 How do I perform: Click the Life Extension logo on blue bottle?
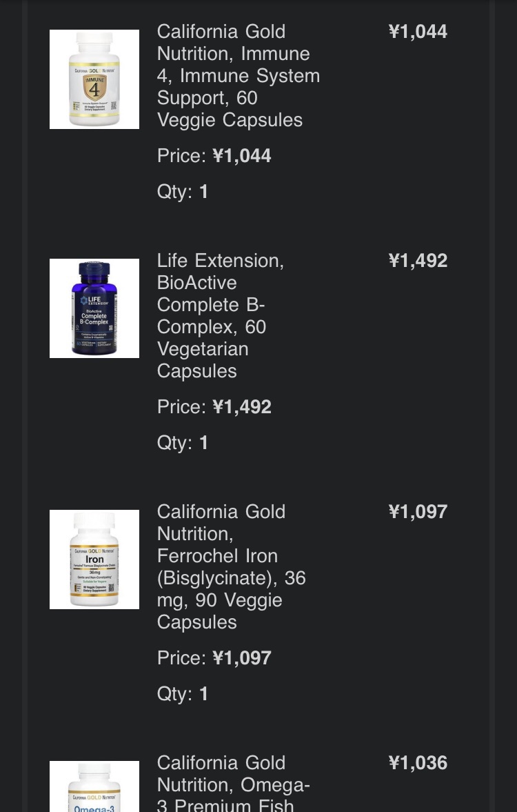pos(94,301)
